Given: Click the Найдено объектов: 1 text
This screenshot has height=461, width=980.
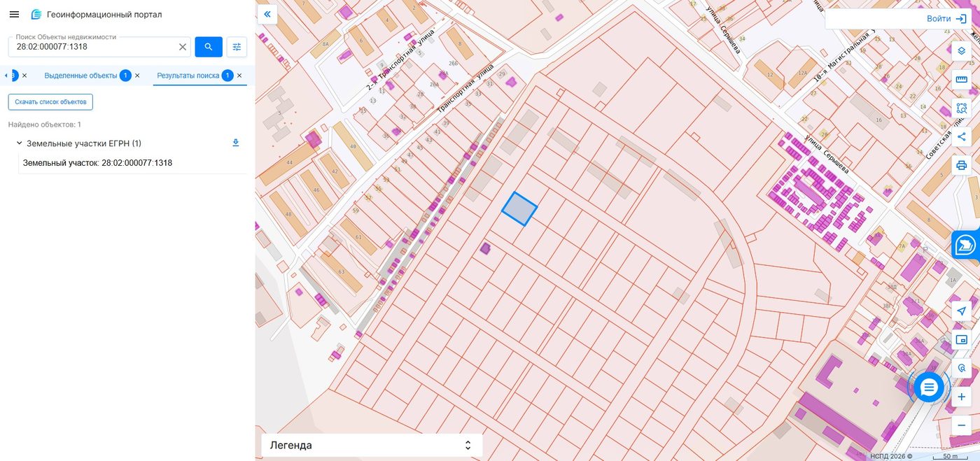Looking at the screenshot, I should pyautogui.click(x=45, y=125).
